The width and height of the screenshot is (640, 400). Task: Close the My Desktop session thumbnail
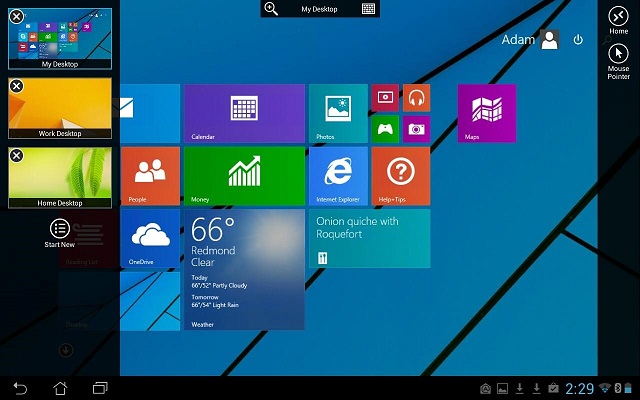17,14
